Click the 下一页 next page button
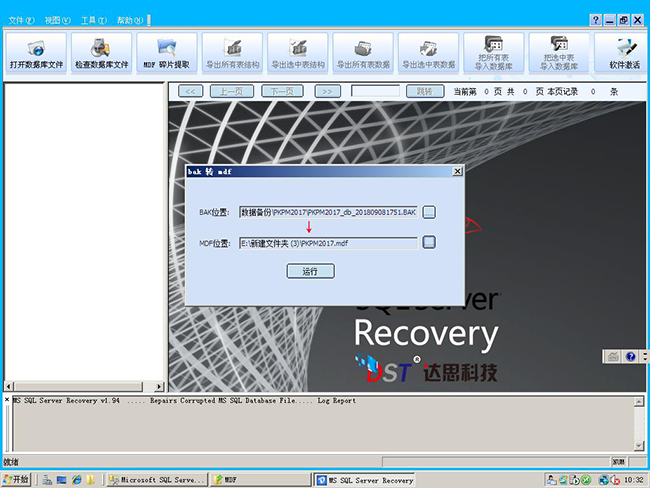Screen dimensions: 650x488 (282, 91)
